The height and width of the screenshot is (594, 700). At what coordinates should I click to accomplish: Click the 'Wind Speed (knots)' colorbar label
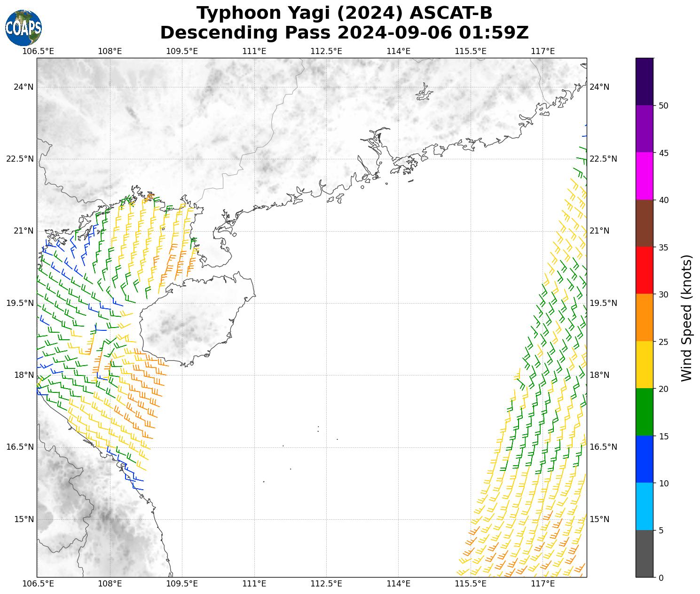[686, 318]
